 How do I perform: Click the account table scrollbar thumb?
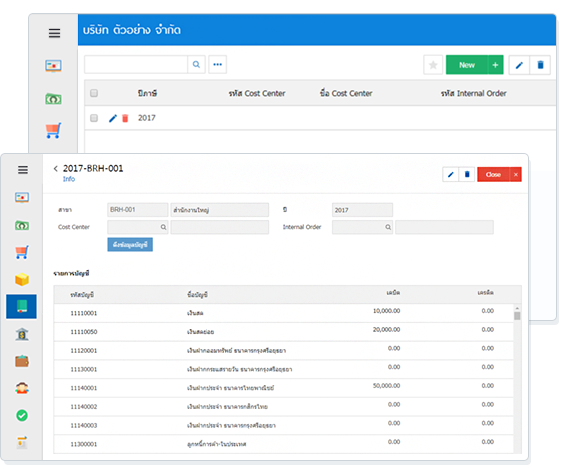[517, 316]
